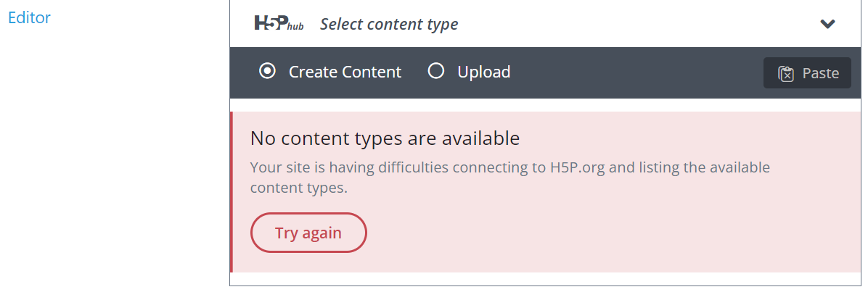Viewport: 868px width, 300px height.
Task: Click the No content types are available heading
Action: pyautogui.click(x=385, y=138)
